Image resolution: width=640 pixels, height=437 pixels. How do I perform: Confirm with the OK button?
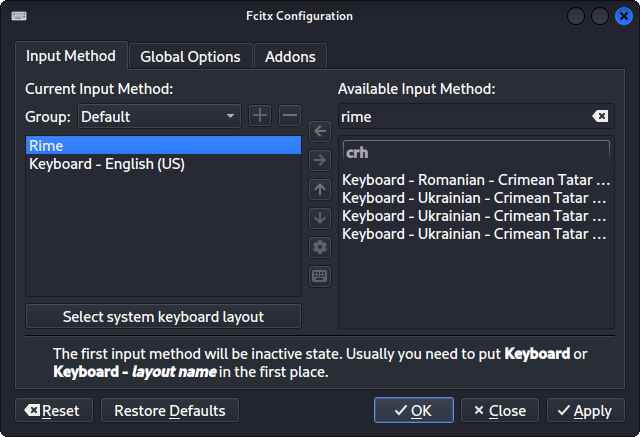(x=413, y=411)
